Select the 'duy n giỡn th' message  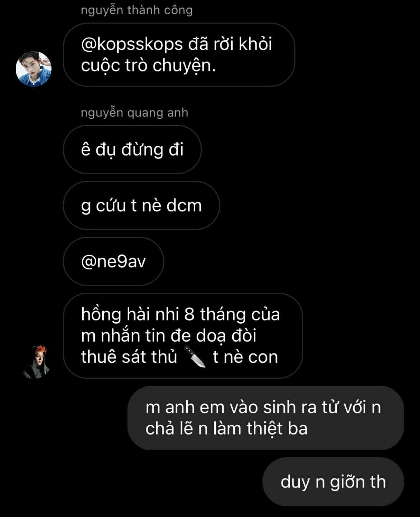coord(333,482)
